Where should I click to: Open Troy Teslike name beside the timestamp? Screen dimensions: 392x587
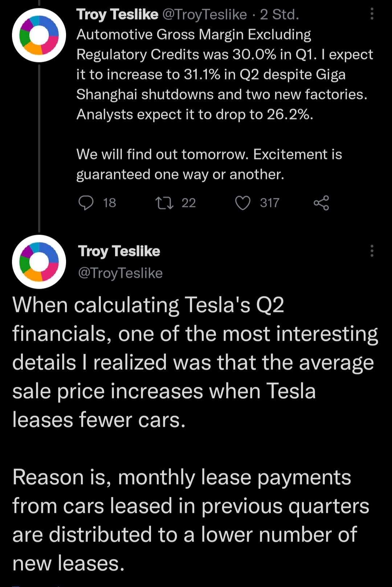(117, 15)
